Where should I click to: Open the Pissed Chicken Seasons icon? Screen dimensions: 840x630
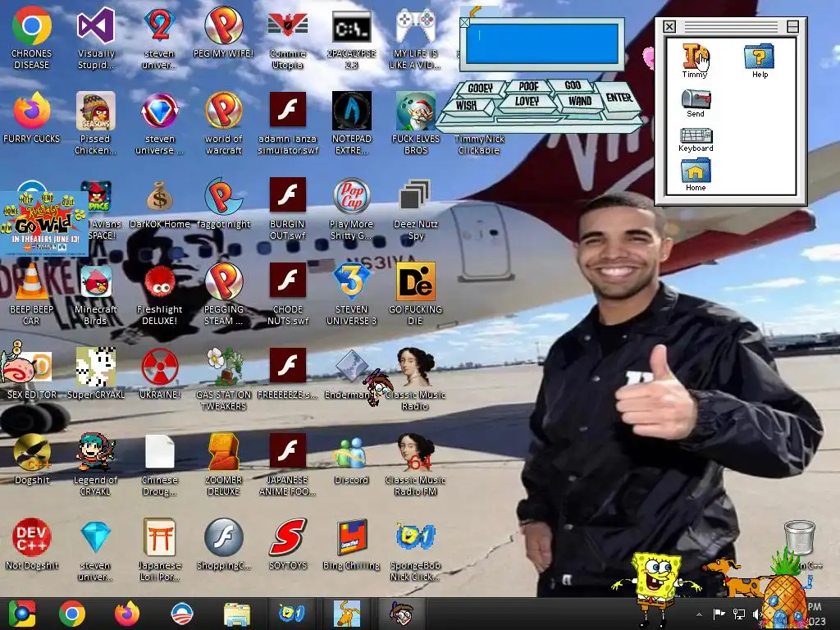[x=95, y=111]
